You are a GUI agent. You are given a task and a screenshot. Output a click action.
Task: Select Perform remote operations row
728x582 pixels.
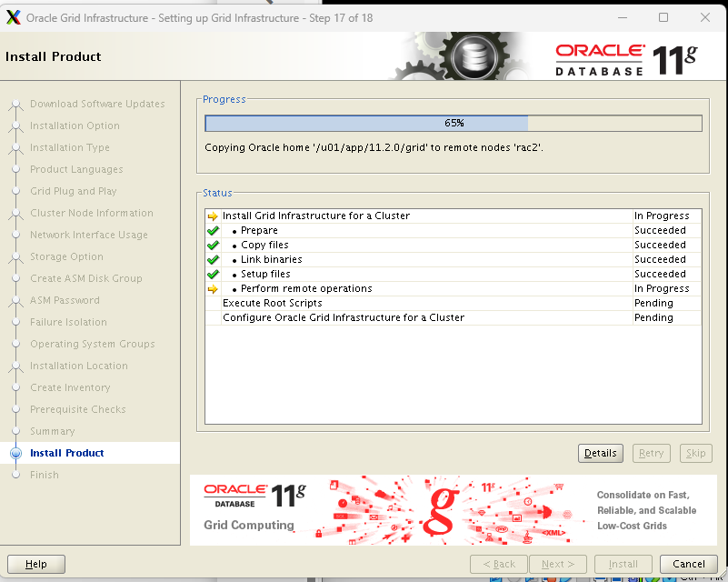[454, 288]
